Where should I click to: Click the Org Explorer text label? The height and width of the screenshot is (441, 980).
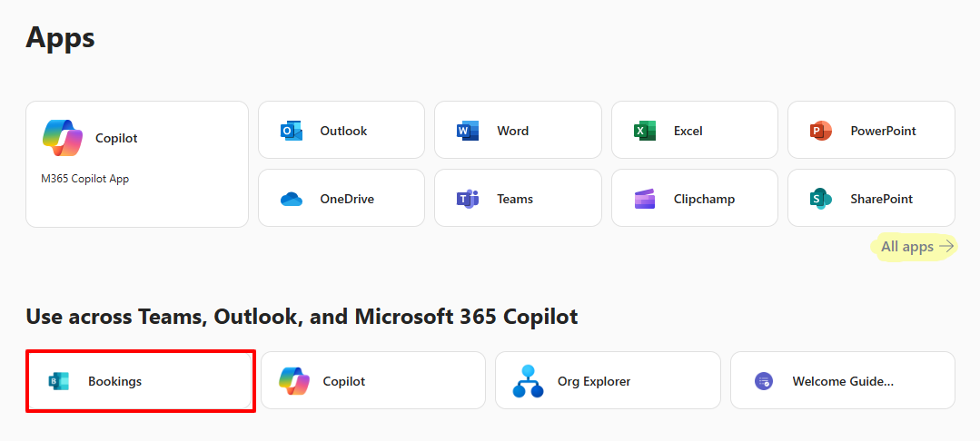pyautogui.click(x=594, y=381)
